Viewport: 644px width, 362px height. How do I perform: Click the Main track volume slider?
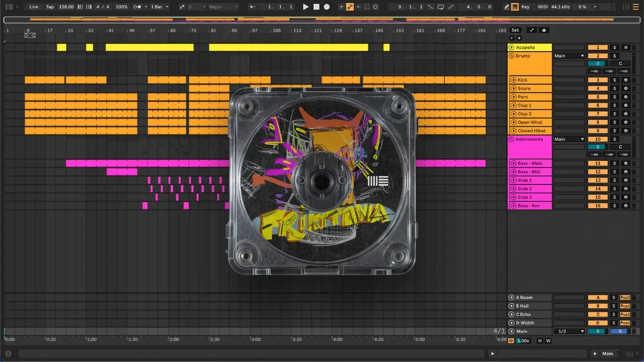click(598, 331)
